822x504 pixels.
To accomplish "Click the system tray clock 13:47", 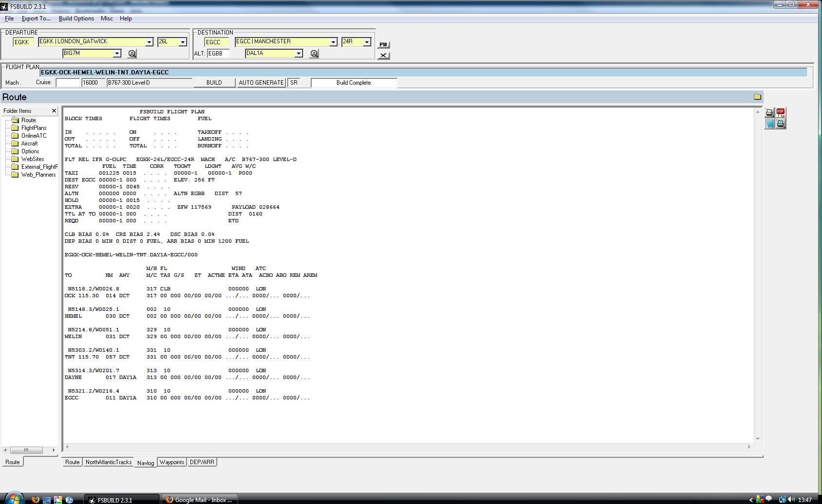I will [x=805, y=500].
